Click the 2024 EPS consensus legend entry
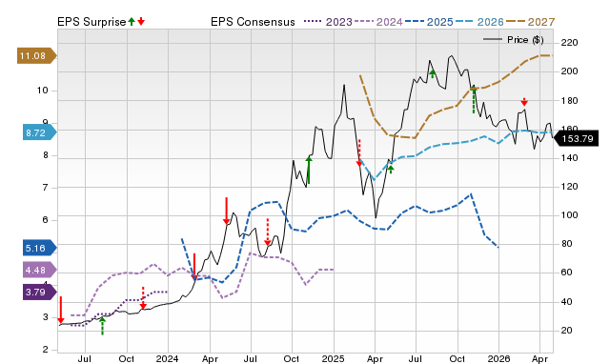610x364 pixels. tap(378, 22)
